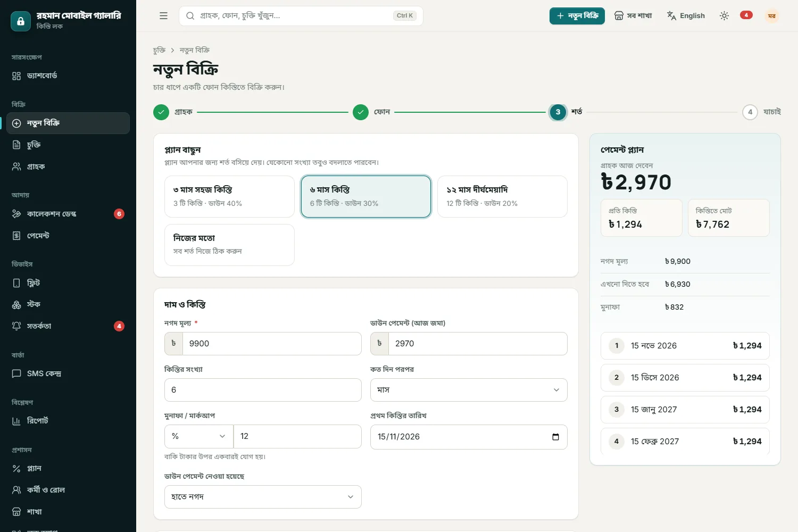Click the সতর্কতা bell icon in sidebar
This screenshot has width=798, height=532.
click(16, 326)
